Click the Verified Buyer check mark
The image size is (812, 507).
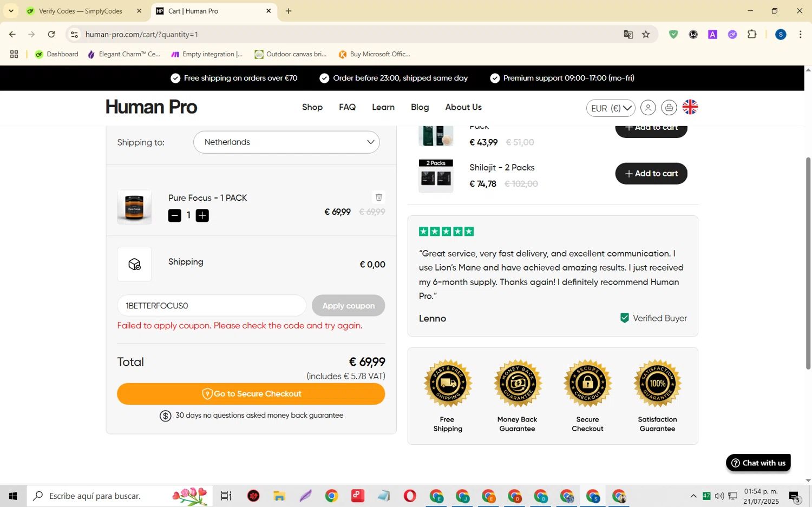click(624, 318)
